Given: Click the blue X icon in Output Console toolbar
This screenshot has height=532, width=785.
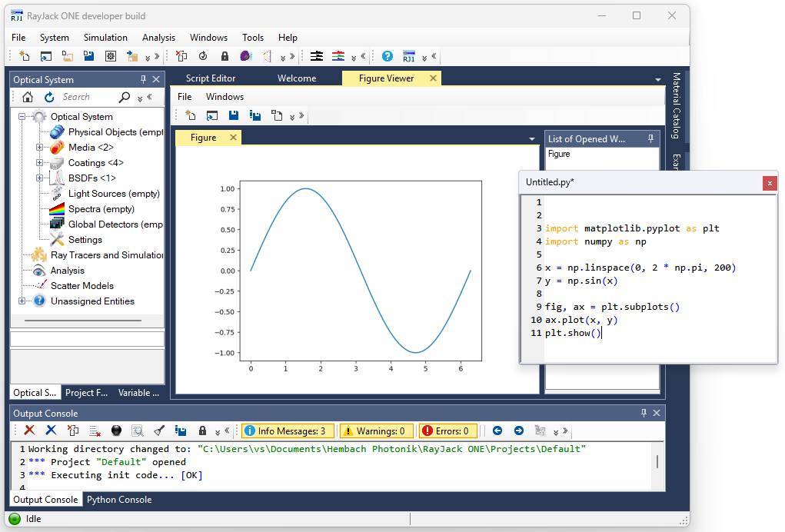Looking at the screenshot, I should [x=51, y=431].
